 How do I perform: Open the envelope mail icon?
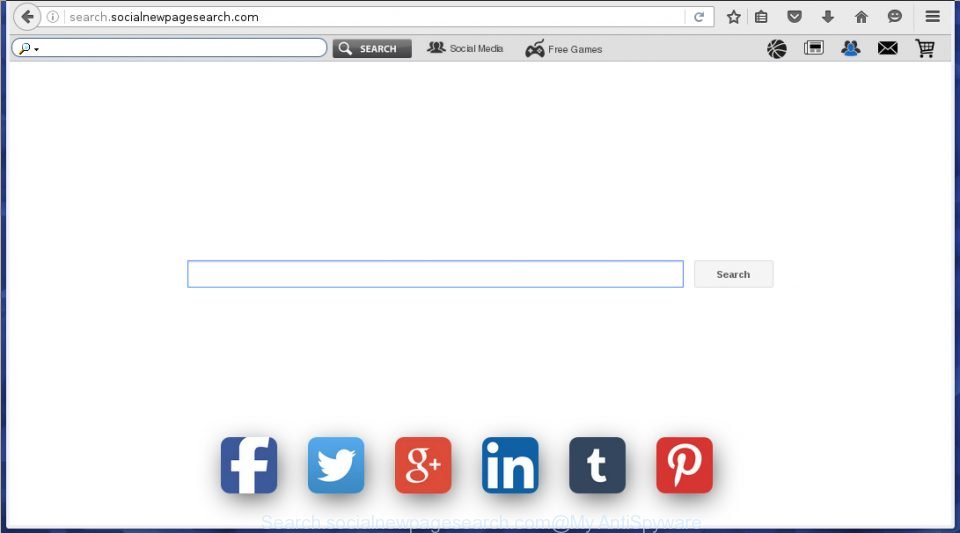coord(887,48)
